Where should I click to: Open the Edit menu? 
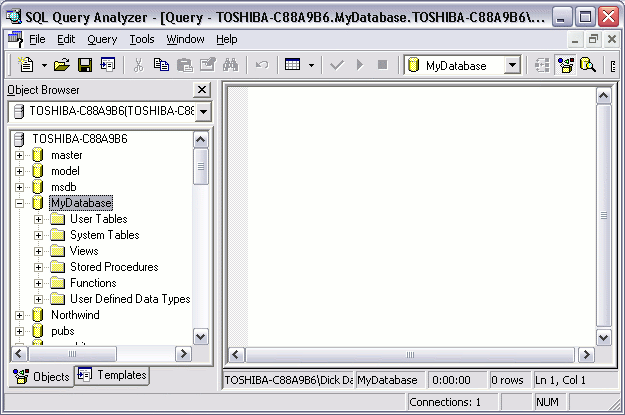click(x=66, y=39)
